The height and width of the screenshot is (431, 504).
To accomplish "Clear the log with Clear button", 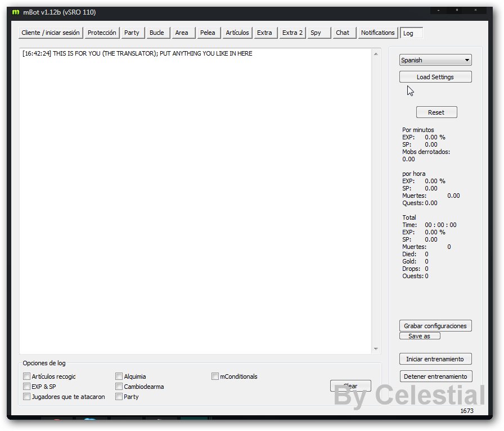I will (x=350, y=386).
